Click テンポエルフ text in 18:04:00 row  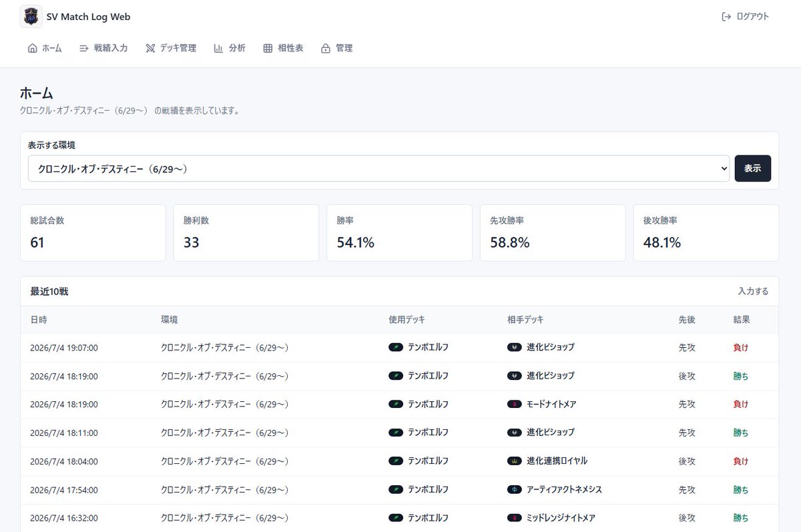(428, 461)
